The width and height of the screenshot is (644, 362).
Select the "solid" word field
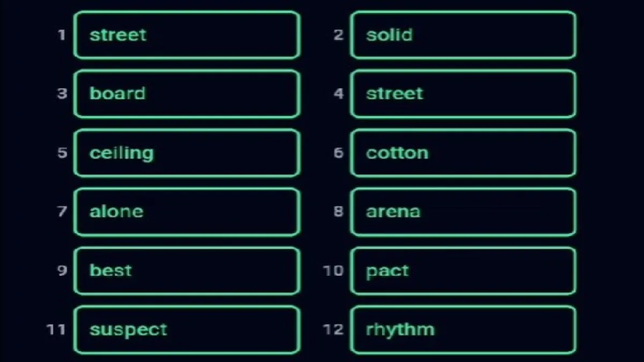[x=463, y=35]
